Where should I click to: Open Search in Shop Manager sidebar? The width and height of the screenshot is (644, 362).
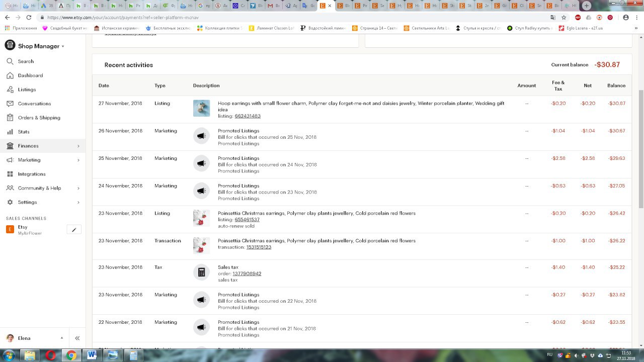pyautogui.click(x=26, y=61)
